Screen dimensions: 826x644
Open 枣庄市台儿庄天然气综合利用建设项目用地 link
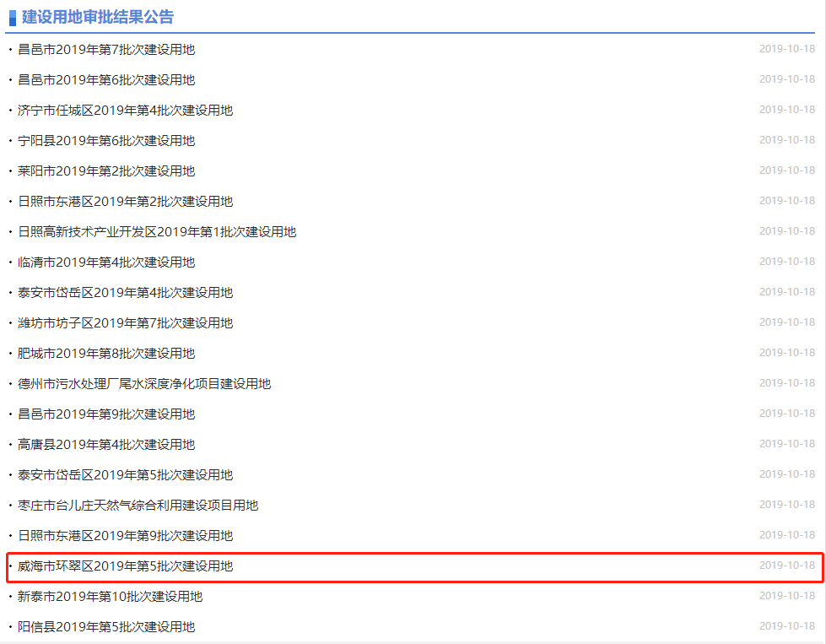(x=138, y=506)
